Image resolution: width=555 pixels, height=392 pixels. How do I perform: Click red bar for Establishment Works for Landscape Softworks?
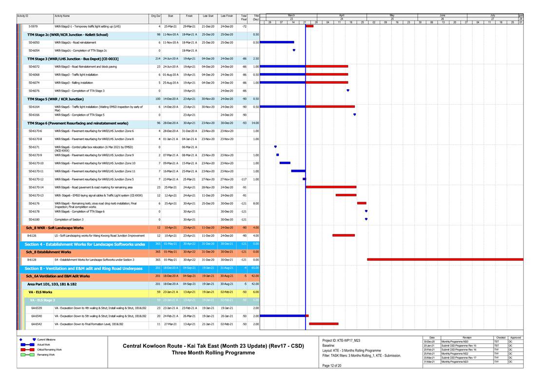click(x=445, y=260)
